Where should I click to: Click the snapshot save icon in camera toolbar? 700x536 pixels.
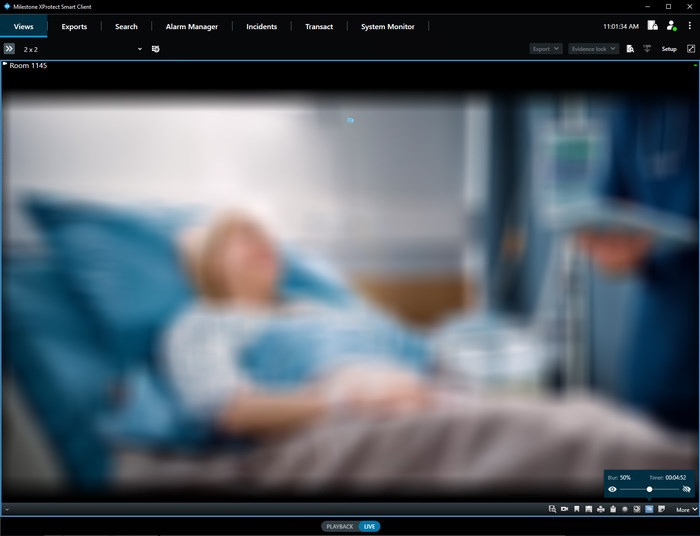(588, 509)
